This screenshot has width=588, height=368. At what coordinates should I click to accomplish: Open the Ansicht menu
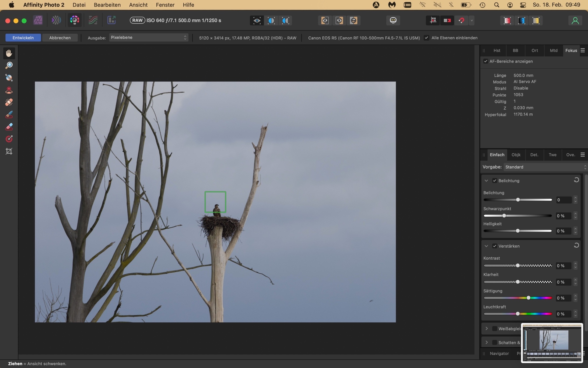click(x=138, y=5)
